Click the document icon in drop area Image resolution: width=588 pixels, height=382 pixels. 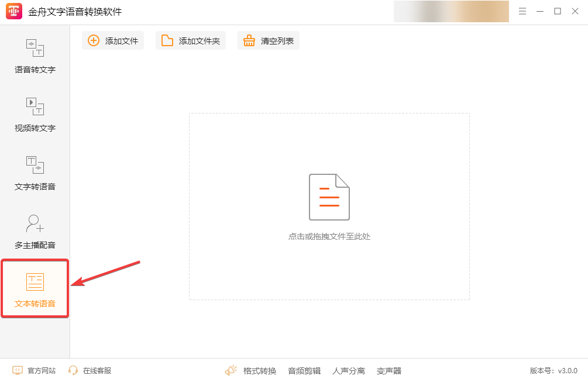pos(329,197)
